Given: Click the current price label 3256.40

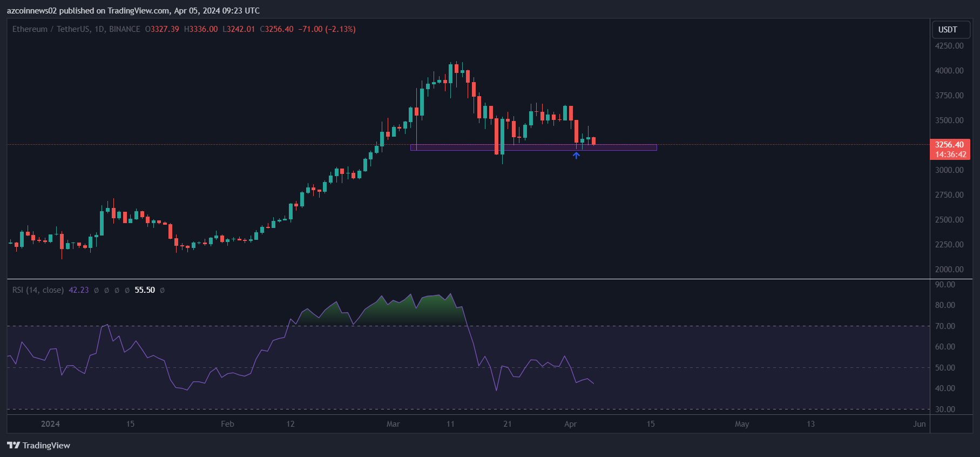Looking at the screenshot, I should pyautogui.click(x=950, y=145).
